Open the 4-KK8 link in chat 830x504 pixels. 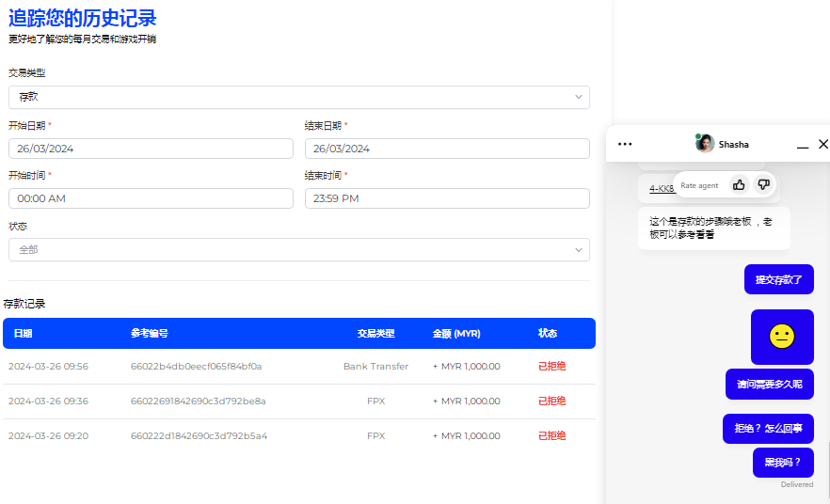662,189
